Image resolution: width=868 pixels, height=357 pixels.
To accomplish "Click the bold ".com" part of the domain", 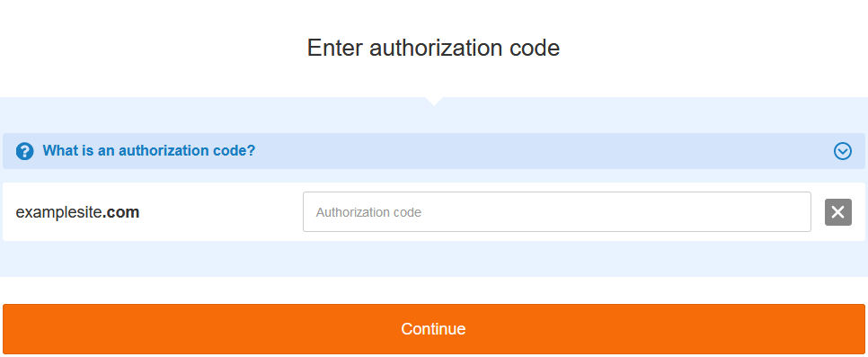I will pyautogui.click(x=121, y=211).
